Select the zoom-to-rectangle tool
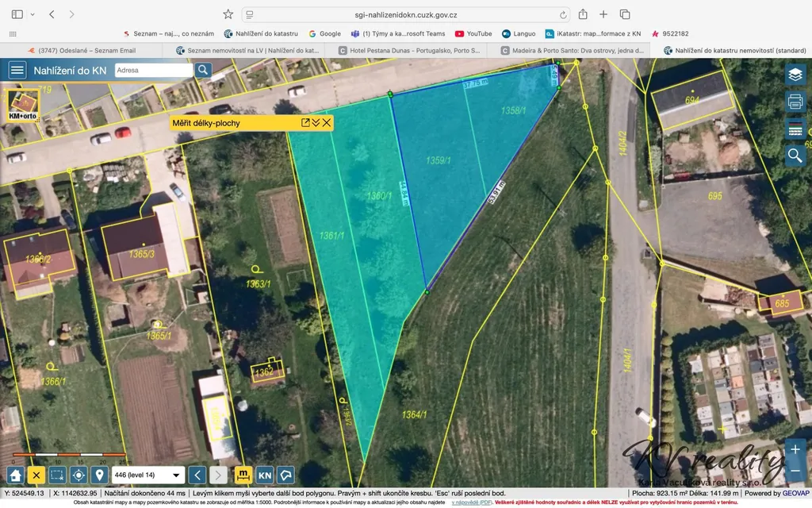The image size is (812, 508). pos(57,475)
